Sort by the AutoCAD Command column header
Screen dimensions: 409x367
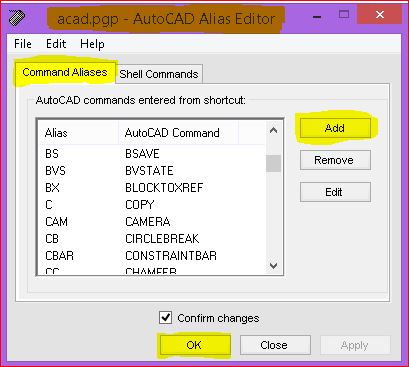(178, 133)
